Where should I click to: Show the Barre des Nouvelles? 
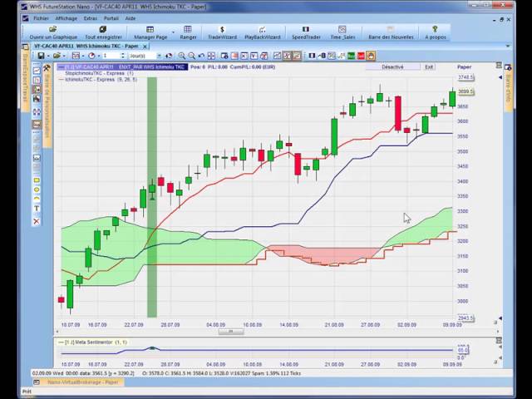pyautogui.click(x=391, y=33)
